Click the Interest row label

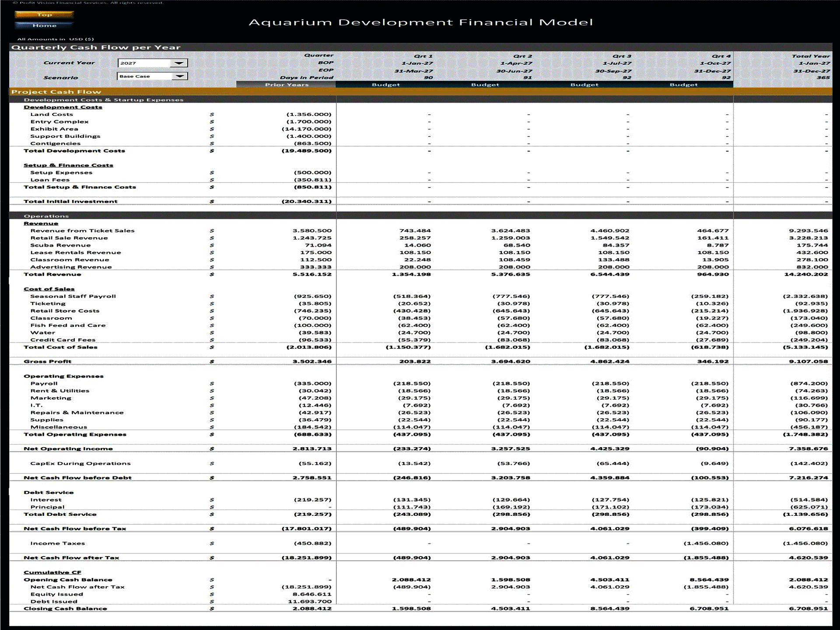click(x=46, y=500)
